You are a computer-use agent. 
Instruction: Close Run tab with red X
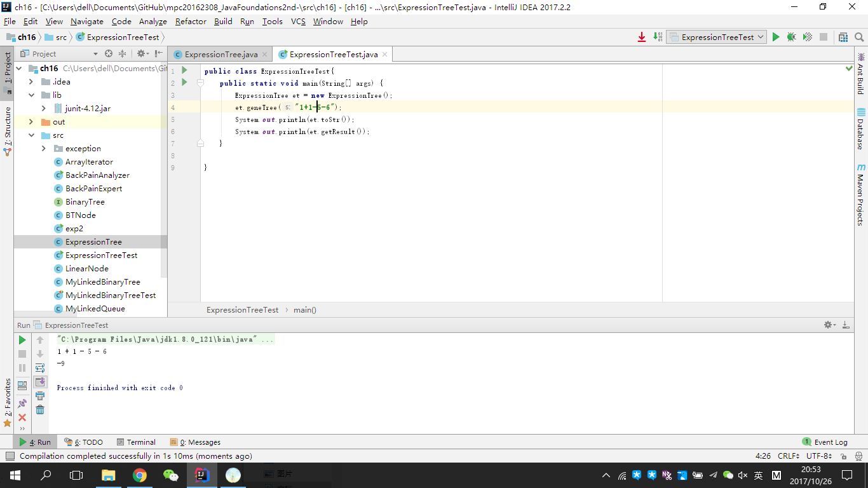click(x=22, y=417)
